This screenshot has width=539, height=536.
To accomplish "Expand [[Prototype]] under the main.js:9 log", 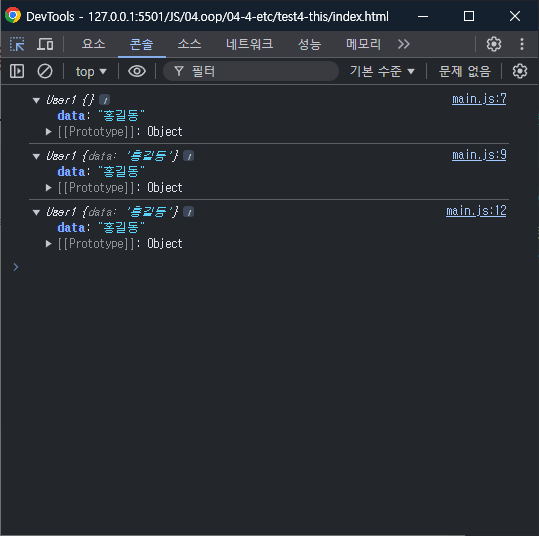I will (48, 188).
